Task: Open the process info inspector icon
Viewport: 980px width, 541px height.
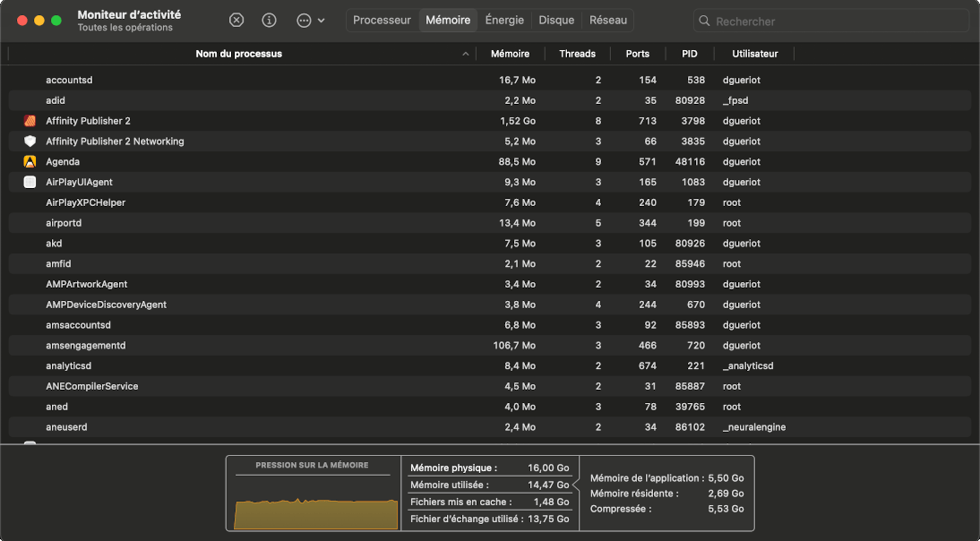Action: 269,20
